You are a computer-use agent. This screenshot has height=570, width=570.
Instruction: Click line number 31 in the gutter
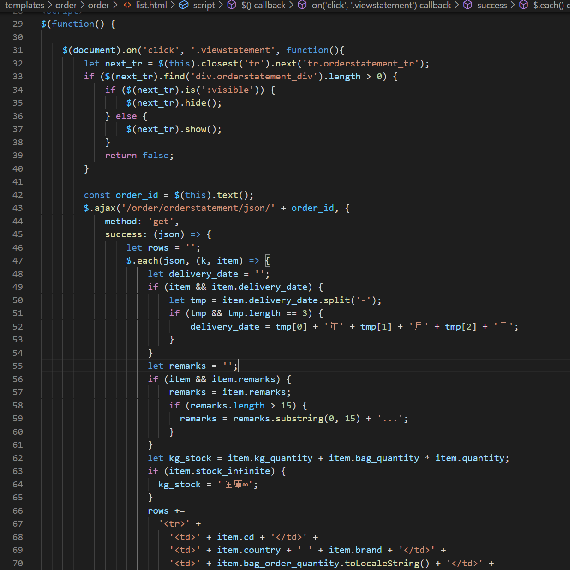pos(17,50)
